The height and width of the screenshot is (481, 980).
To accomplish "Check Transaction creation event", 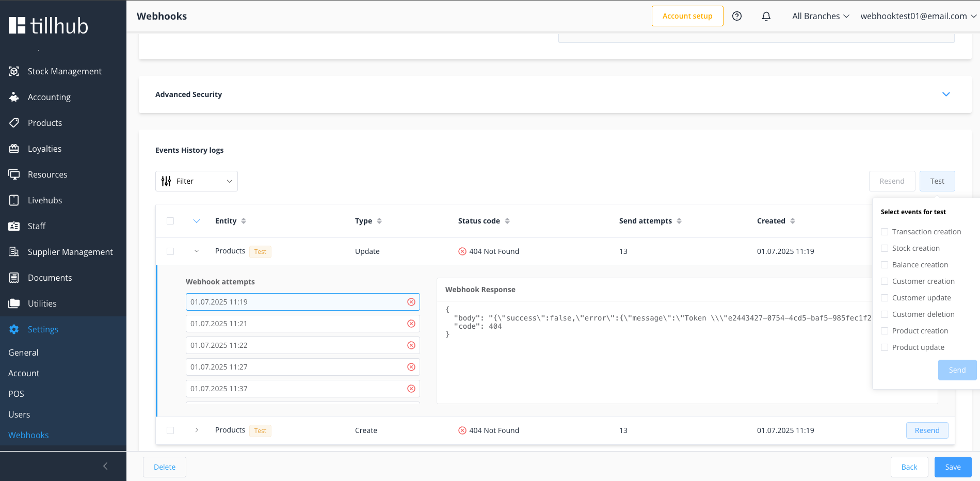I will pos(885,232).
